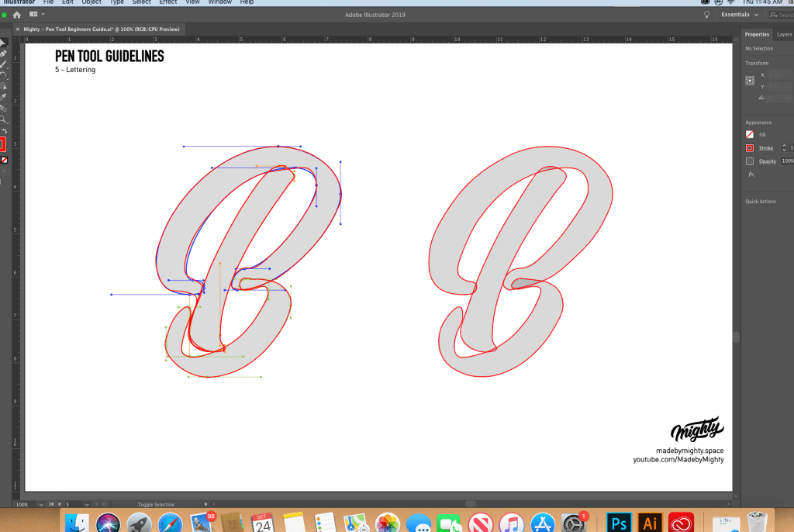The height and width of the screenshot is (532, 794).
Task: Click the red stroke box in toolbar
Action: pos(2,144)
